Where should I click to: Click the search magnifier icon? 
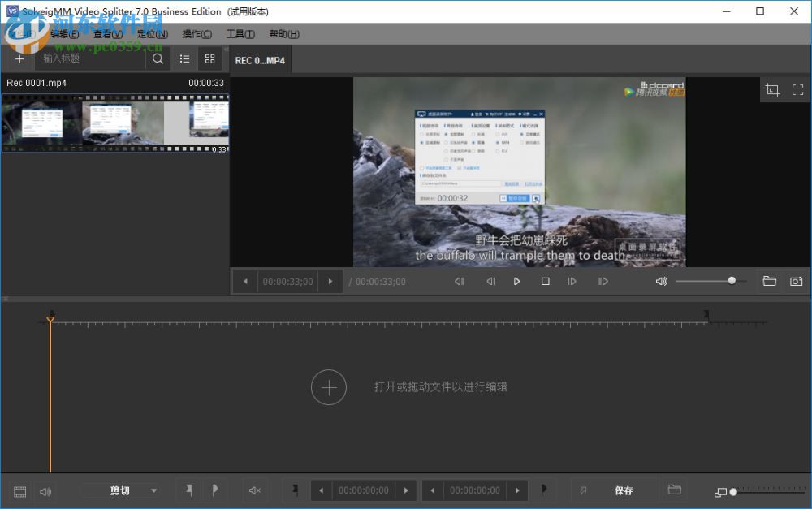pyautogui.click(x=158, y=58)
